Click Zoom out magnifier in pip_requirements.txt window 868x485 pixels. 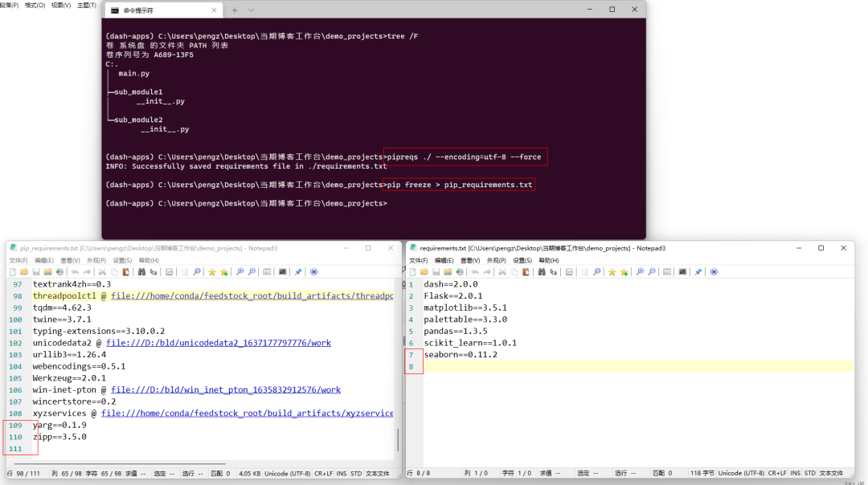[252, 272]
